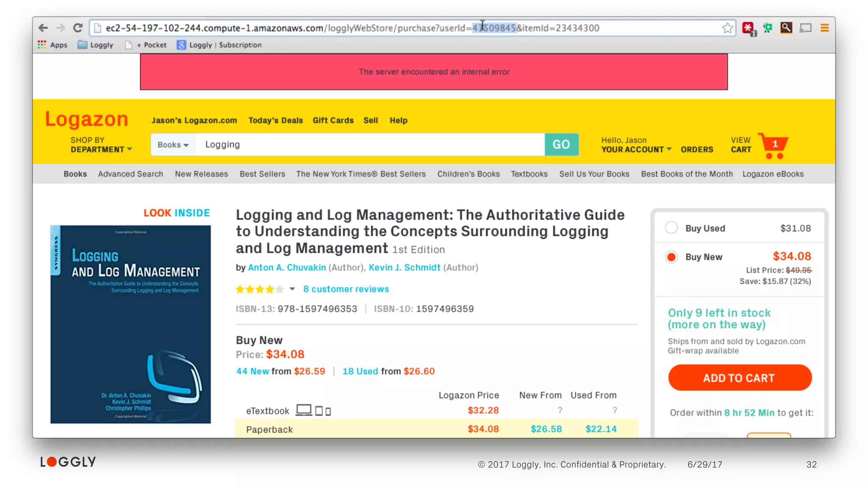The image size is (868, 488).
Task: Click the book cover thumbnail
Action: click(x=130, y=324)
